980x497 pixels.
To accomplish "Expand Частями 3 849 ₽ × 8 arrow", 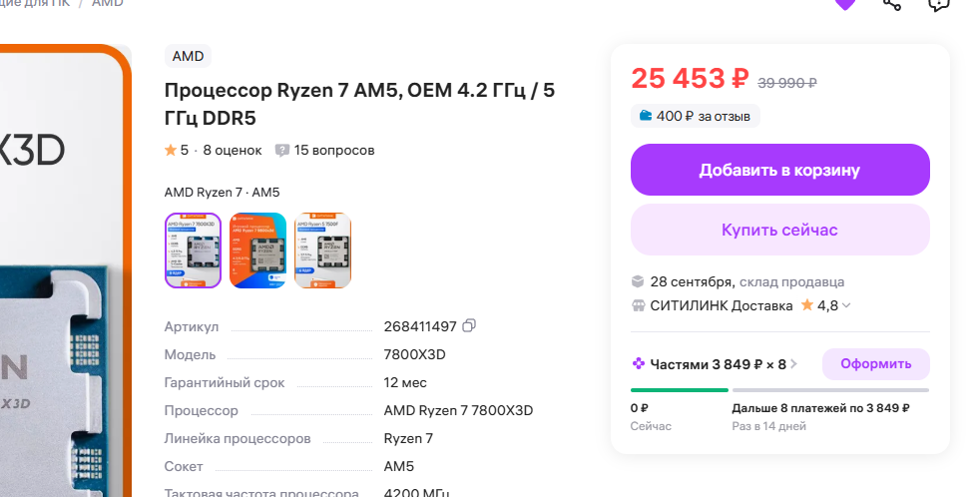I will pyautogui.click(x=793, y=364).
